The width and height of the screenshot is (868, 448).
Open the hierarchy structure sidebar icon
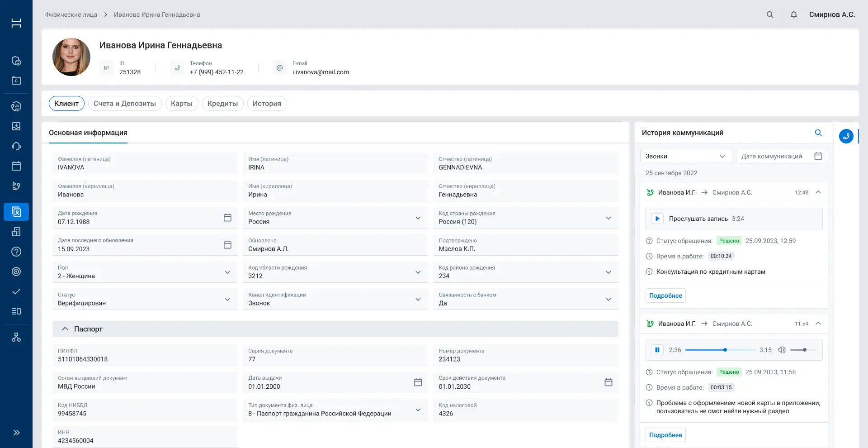tap(16, 337)
